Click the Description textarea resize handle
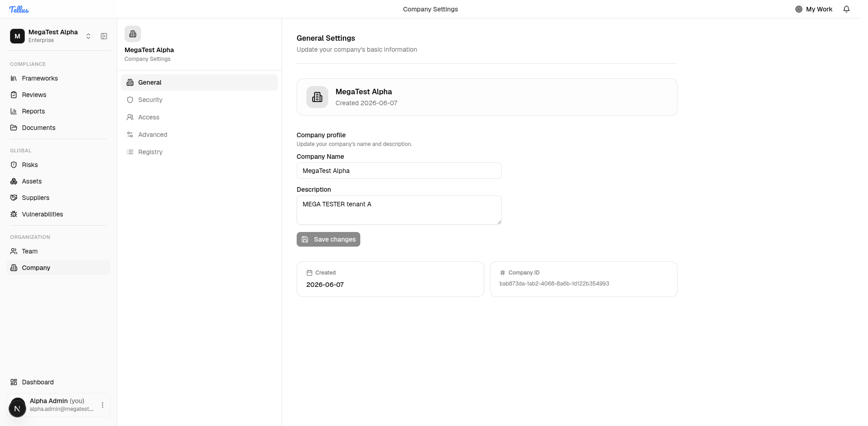The height and width of the screenshot is (426, 868). point(499,222)
